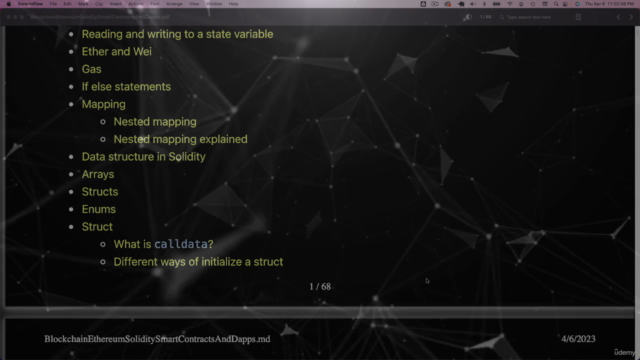The width and height of the screenshot is (640, 360).
Task: Open the Actions menu
Action: coord(136,4)
